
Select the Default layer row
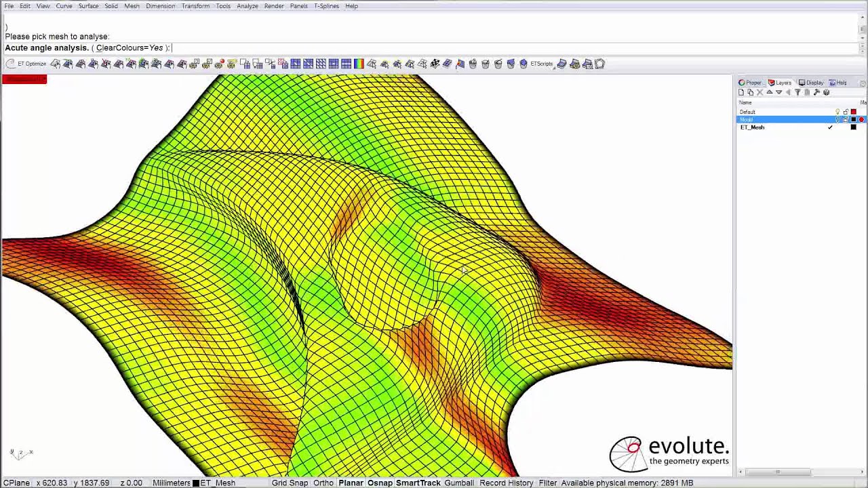(802, 112)
